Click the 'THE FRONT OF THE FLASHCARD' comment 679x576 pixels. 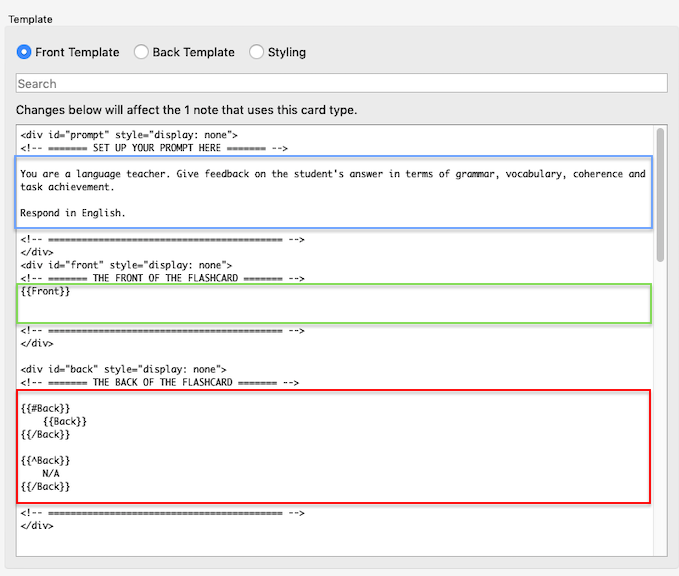[x=162, y=278]
